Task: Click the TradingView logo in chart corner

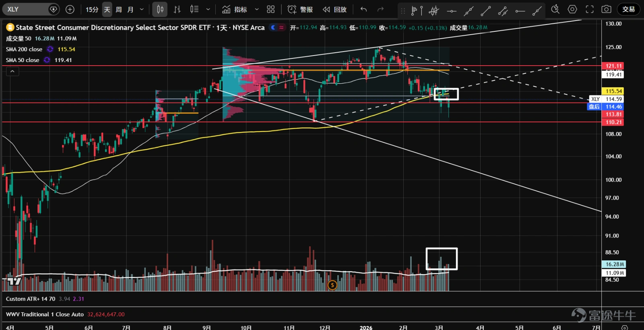Action: [x=14, y=281]
